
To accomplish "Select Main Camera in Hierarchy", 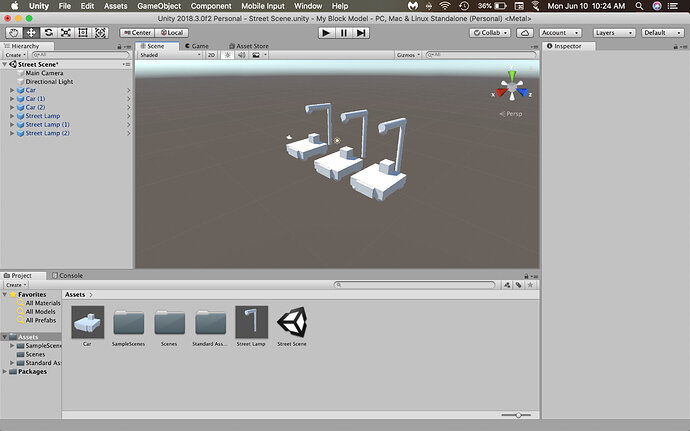I will [44, 73].
